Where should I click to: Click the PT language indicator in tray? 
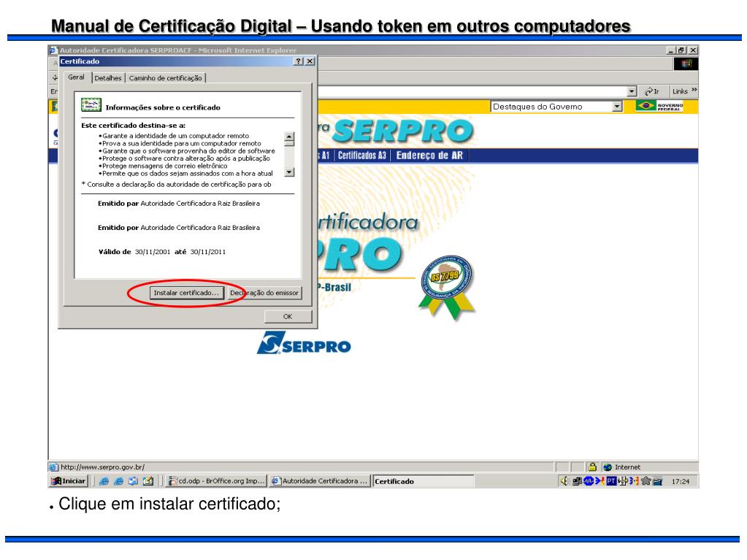[611, 481]
